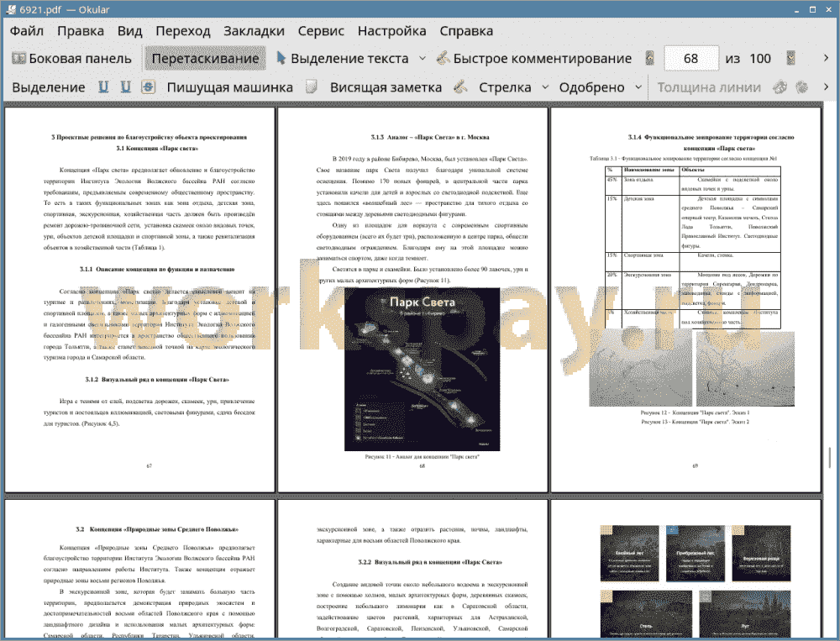Click the Степь slide thumbnail
This screenshot has height=641, width=840.
(645, 615)
